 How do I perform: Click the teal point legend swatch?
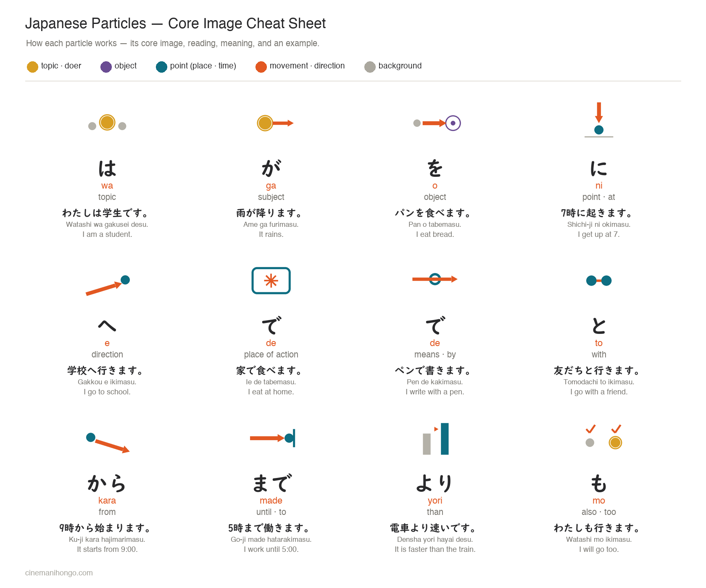[161, 67]
